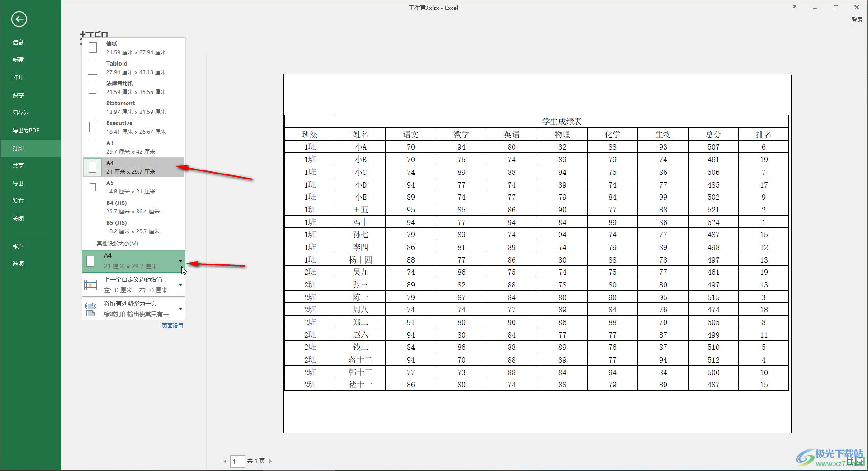Choose the Statement paper size
868x471 pixels.
pos(133,108)
